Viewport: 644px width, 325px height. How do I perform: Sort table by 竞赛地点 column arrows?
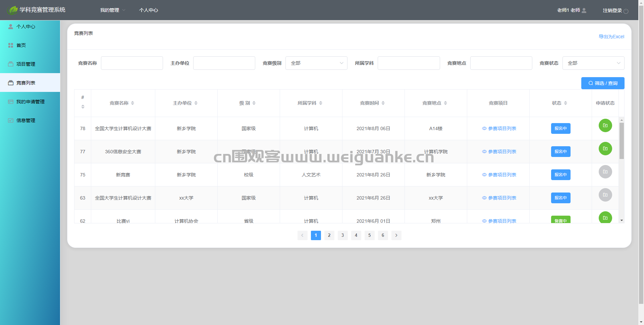[445, 103]
